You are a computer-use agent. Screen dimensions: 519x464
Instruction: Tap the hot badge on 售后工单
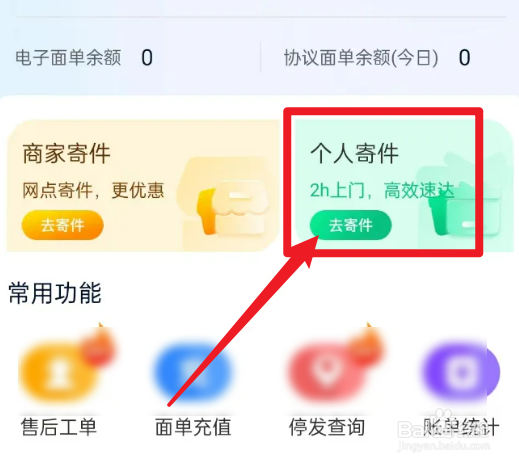pos(99,347)
